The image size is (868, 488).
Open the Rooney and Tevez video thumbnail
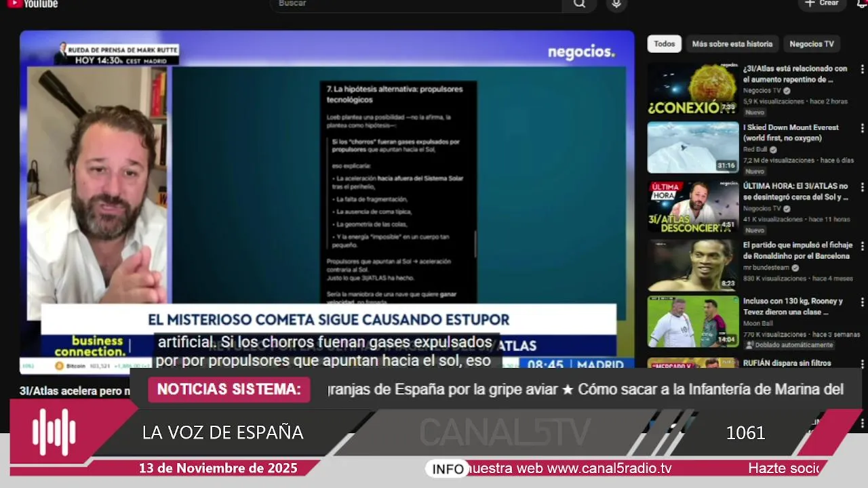tap(692, 321)
